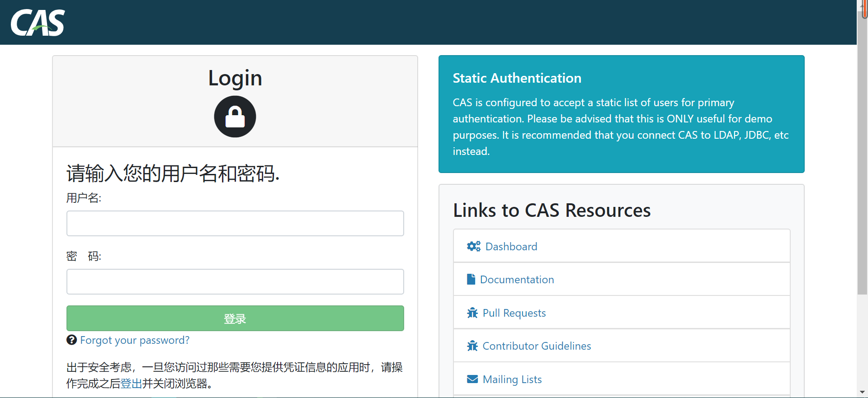This screenshot has height=398, width=868.
Task: Click the scrollbar down arrow
Action: (863, 392)
